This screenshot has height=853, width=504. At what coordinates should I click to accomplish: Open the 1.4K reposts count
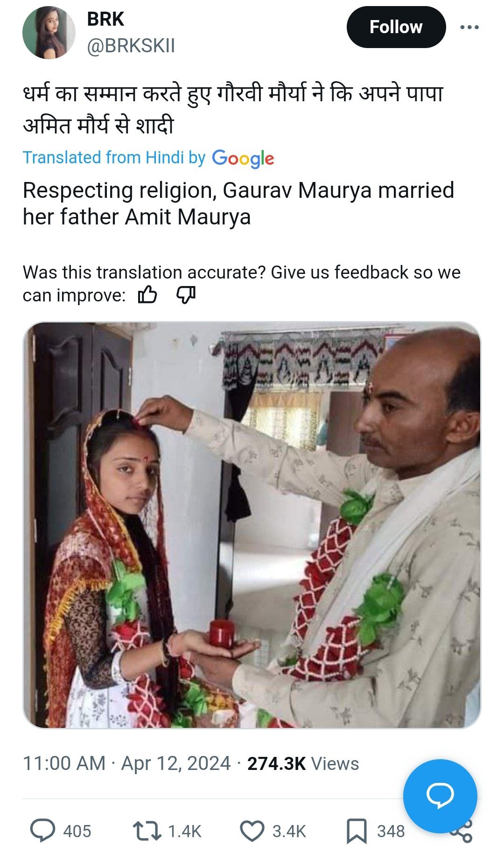coord(184,832)
